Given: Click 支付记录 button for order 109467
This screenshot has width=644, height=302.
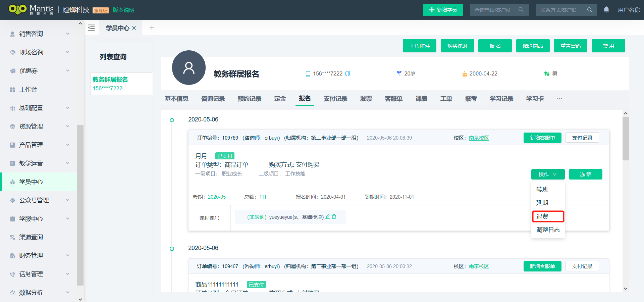Looking at the screenshot, I should point(582,266).
